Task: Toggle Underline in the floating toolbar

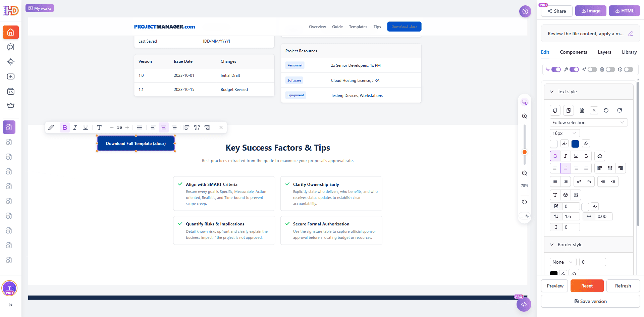Action: (x=86, y=127)
